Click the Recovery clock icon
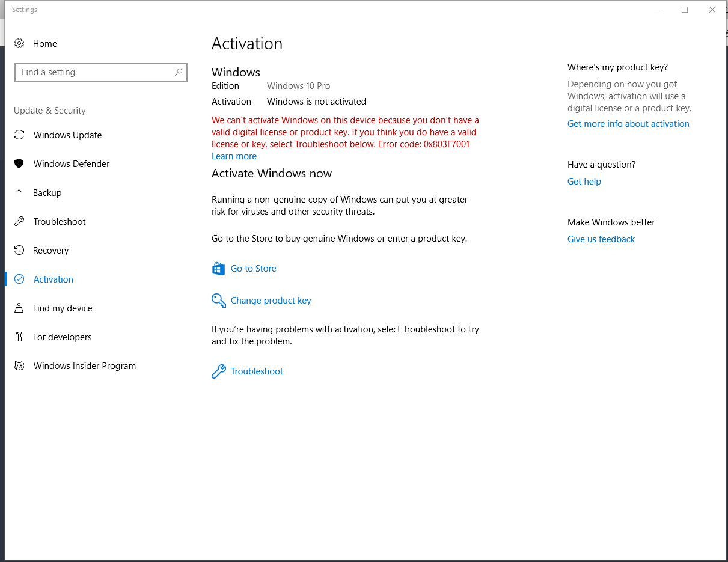The width and height of the screenshot is (728, 562). click(x=19, y=250)
